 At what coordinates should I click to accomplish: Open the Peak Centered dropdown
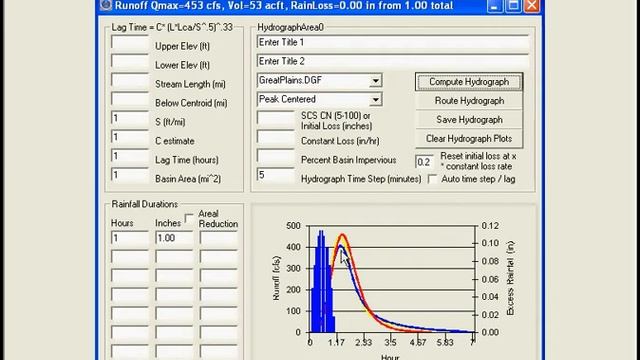375,100
